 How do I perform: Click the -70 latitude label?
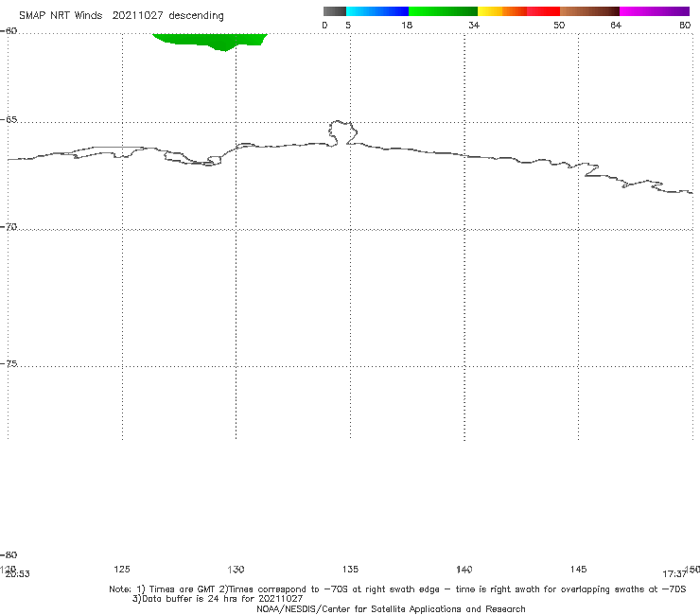[x=9, y=227]
